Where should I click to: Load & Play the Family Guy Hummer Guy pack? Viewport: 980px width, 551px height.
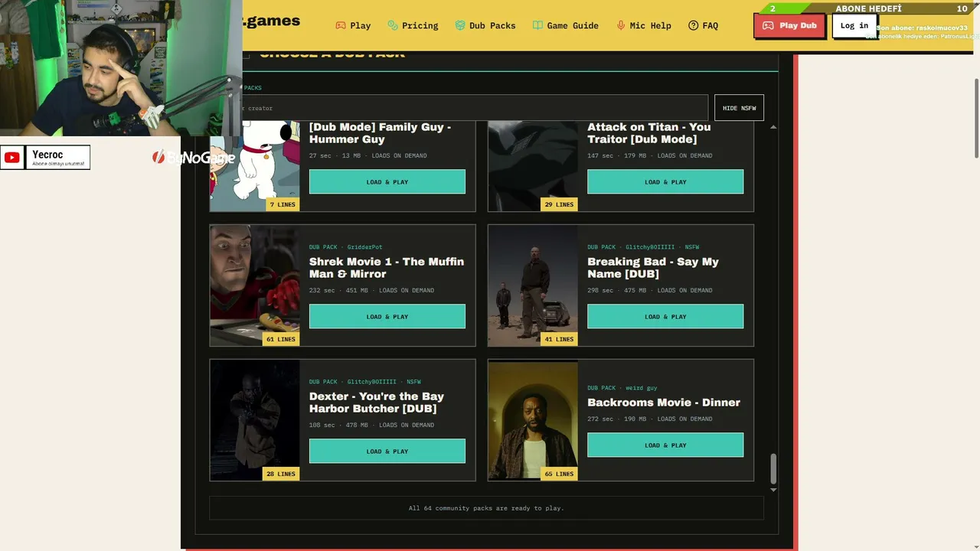387,182
